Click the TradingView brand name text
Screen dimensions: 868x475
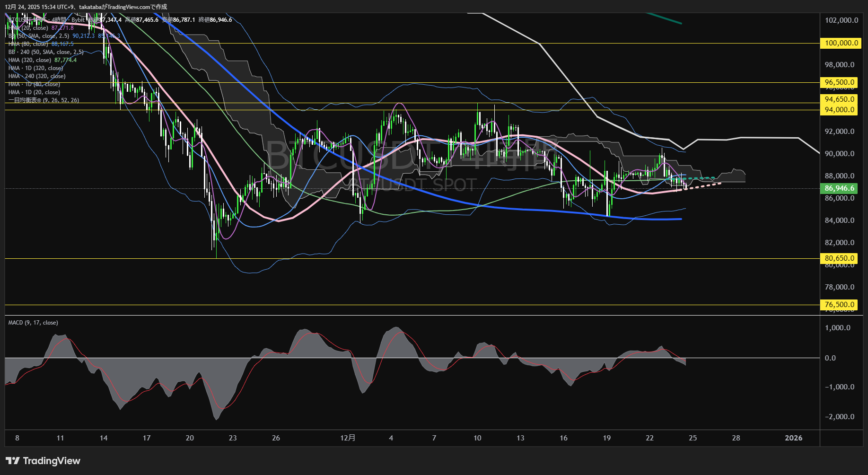click(52, 461)
